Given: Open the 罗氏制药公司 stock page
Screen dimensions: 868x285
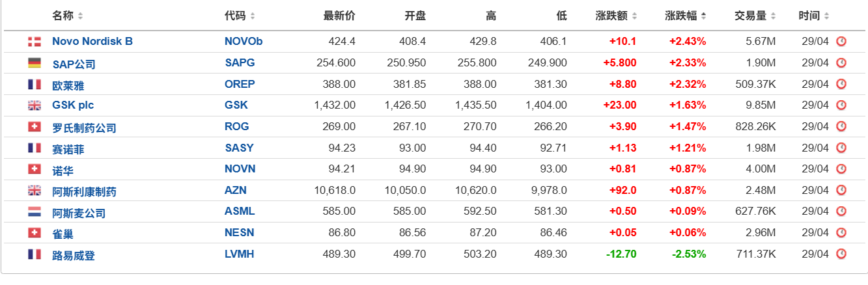Looking at the screenshot, I should click(x=84, y=128).
